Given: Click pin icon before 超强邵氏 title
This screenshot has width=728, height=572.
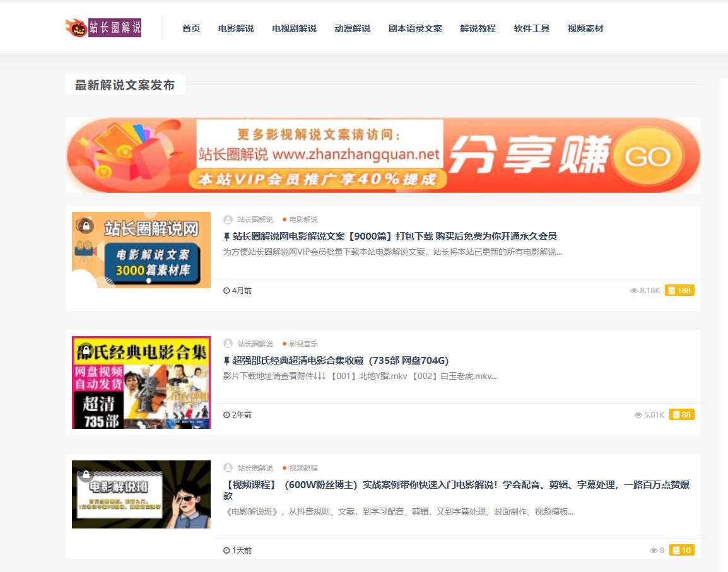Looking at the screenshot, I should click(x=226, y=361).
